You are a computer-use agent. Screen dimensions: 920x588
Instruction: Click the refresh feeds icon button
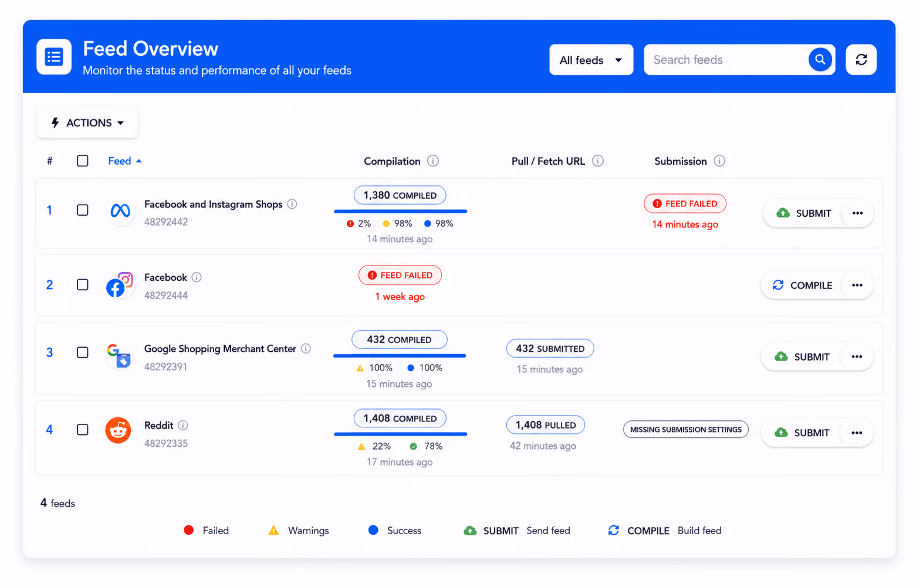click(x=861, y=59)
